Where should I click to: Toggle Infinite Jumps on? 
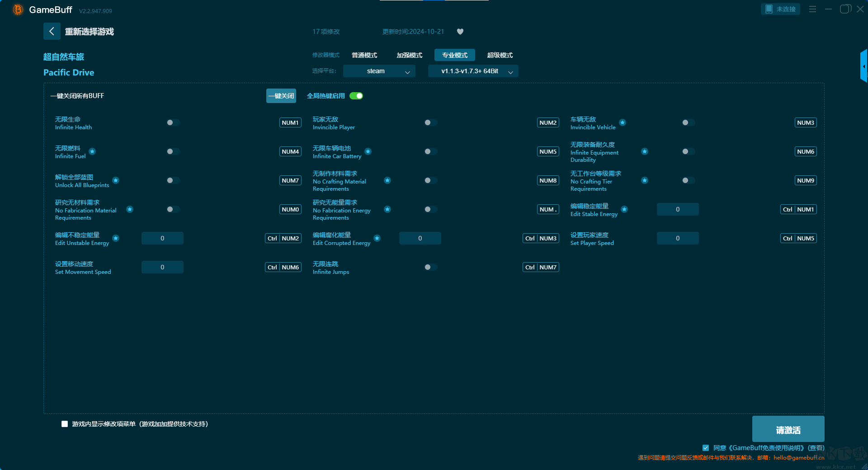click(430, 267)
